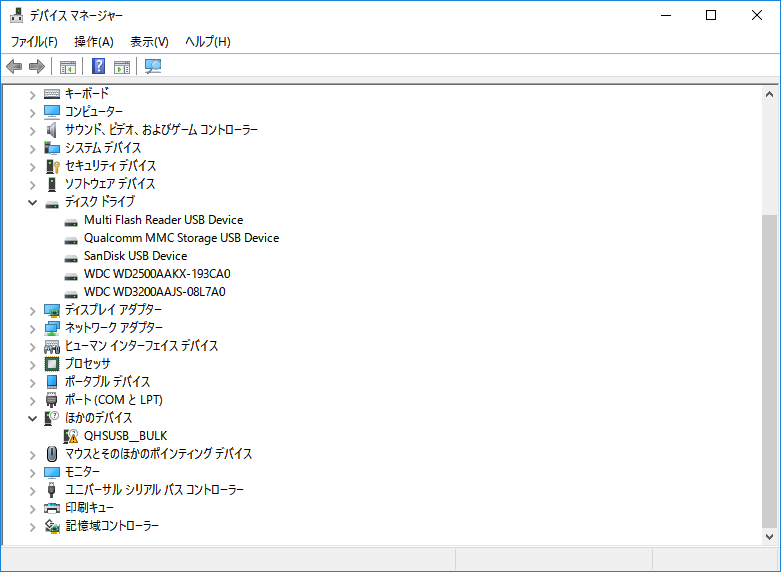
Task: Click the scrollbar down arrow
Action: click(x=770, y=537)
